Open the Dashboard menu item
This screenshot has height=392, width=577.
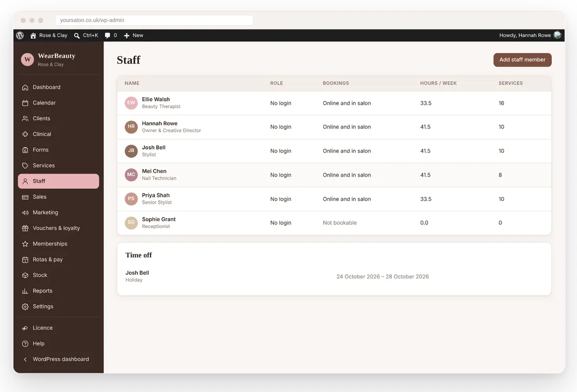[59, 87]
